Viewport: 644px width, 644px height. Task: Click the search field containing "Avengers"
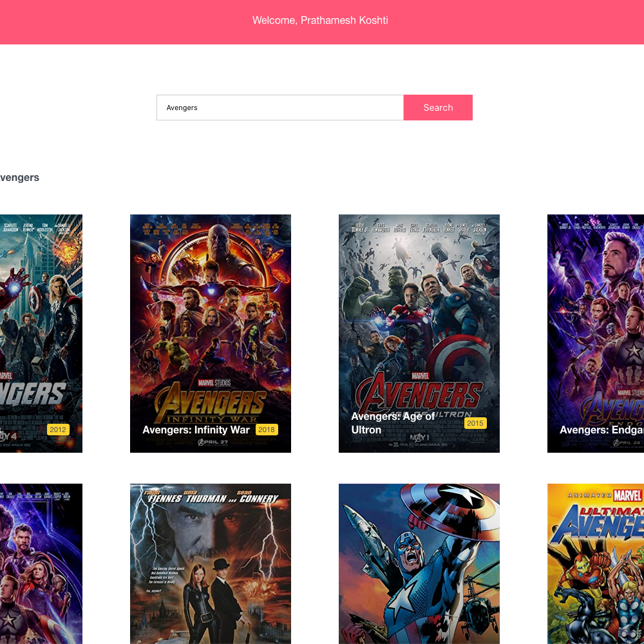coord(280,108)
